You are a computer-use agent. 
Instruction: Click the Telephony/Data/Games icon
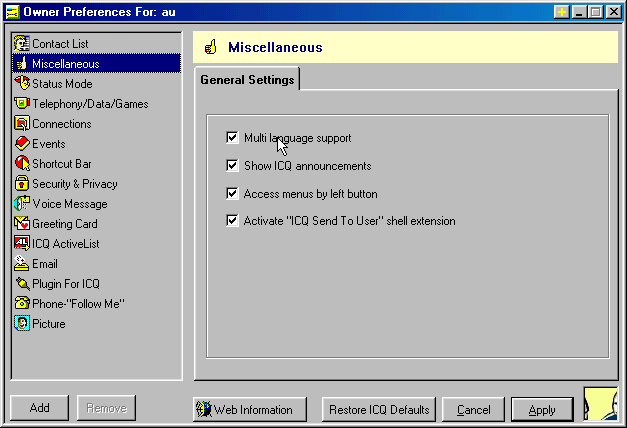pos(22,103)
